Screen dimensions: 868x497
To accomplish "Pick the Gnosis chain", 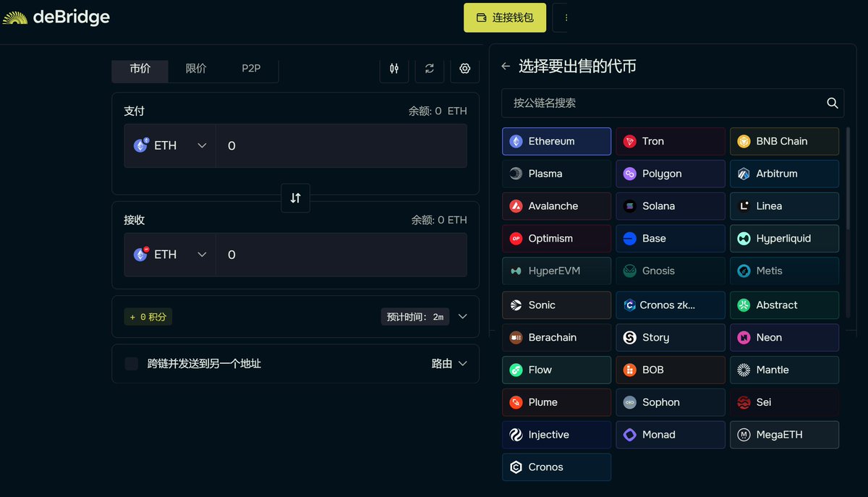I will (x=671, y=271).
